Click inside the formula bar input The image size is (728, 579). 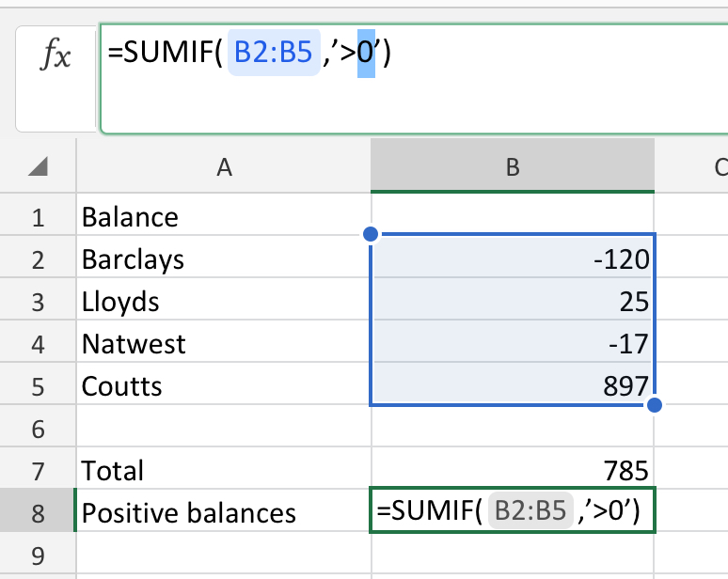413,79
